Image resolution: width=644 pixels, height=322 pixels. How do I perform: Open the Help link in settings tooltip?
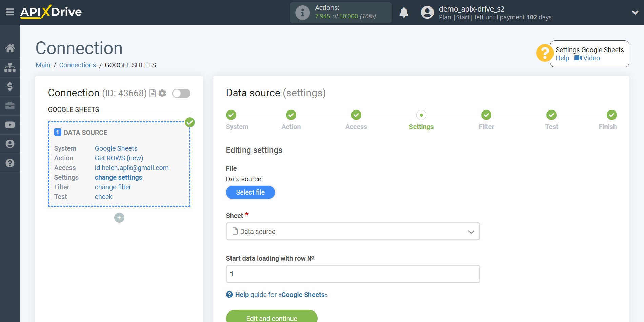tap(562, 58)
